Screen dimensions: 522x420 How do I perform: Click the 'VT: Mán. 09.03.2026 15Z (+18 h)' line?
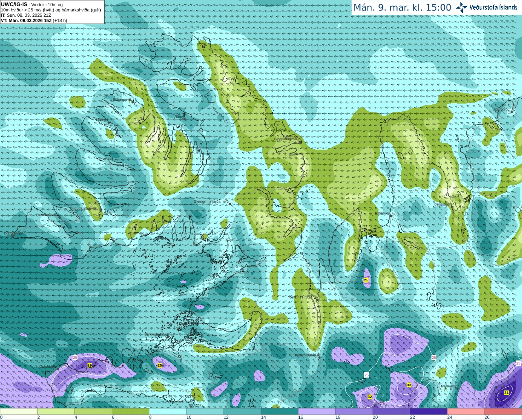click(34, 20)
